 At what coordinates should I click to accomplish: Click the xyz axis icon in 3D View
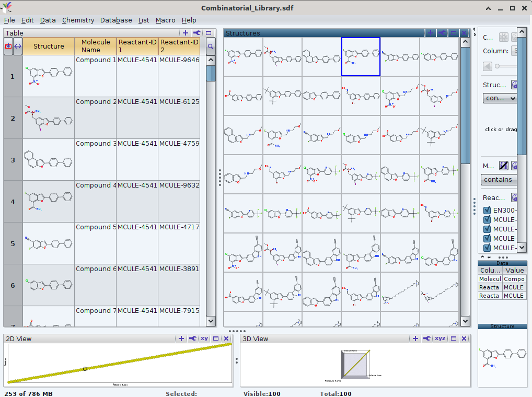click(x=441, y=338)
